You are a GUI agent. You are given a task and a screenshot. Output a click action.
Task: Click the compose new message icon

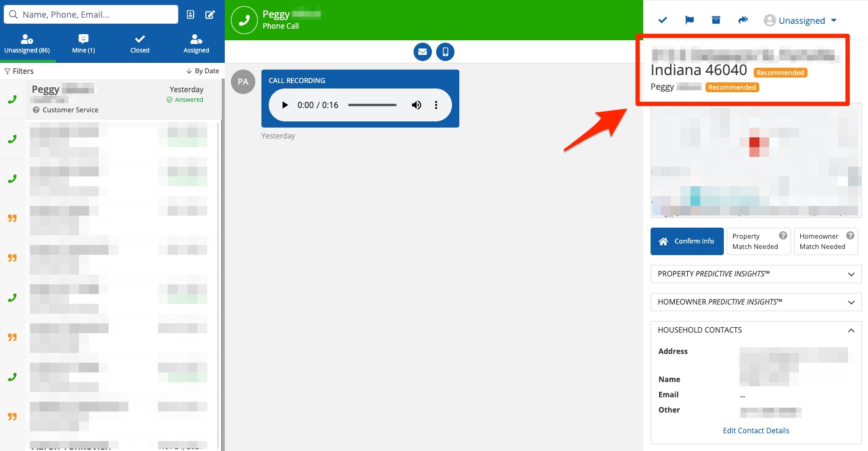coord(210,15)
